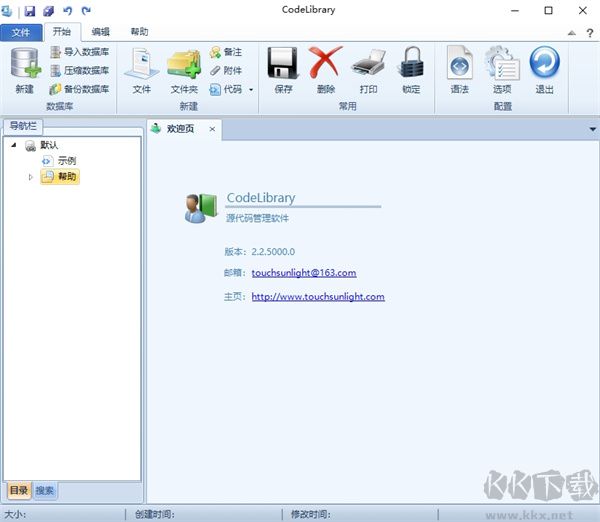This screenshot has width=600, height=522.
Task: Click the CodeLibrary user-and-book logo image
Action: coord(201,208)
